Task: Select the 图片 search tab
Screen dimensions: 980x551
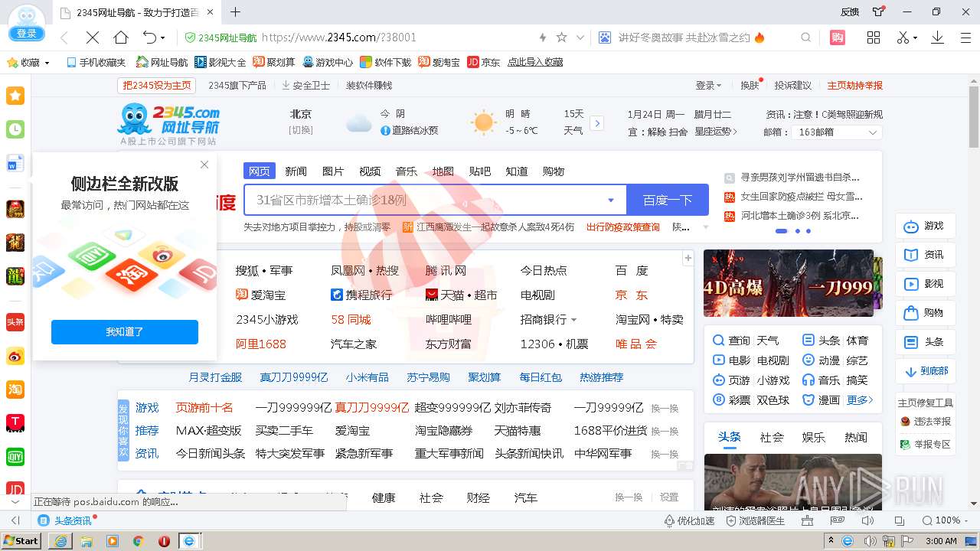Action: pos(333,171)
